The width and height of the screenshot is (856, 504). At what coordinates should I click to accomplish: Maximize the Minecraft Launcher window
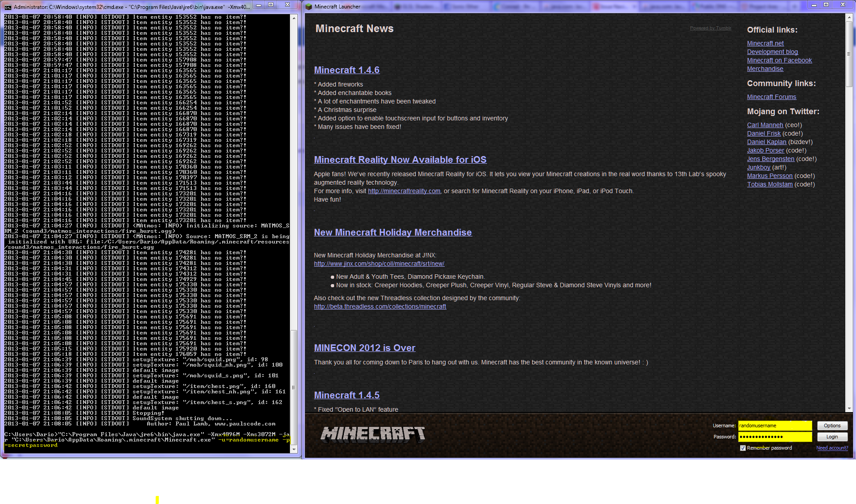[x=826, y=5]
